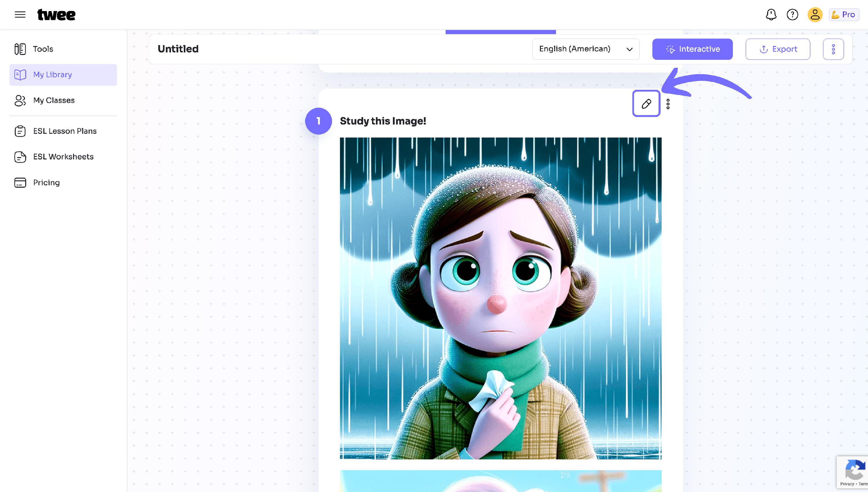The image size is (868, 492).
Task: Open notifications bell
Action: 771,14
